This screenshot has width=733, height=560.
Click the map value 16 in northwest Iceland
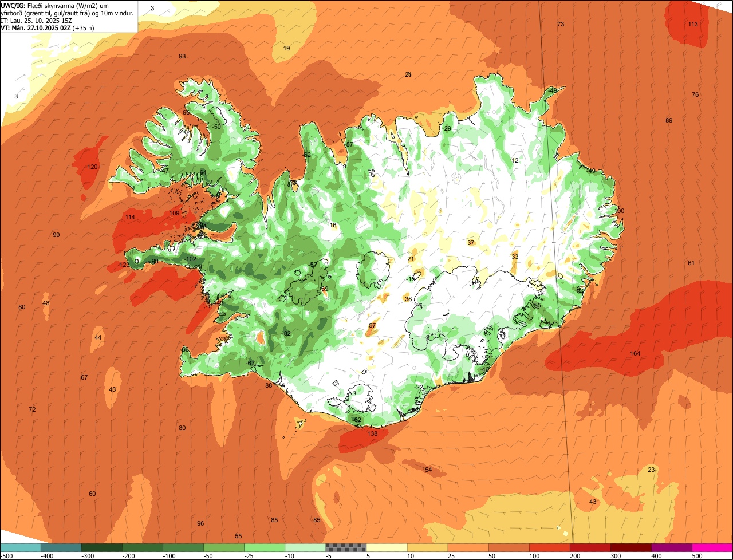click(x=333, y=226)
